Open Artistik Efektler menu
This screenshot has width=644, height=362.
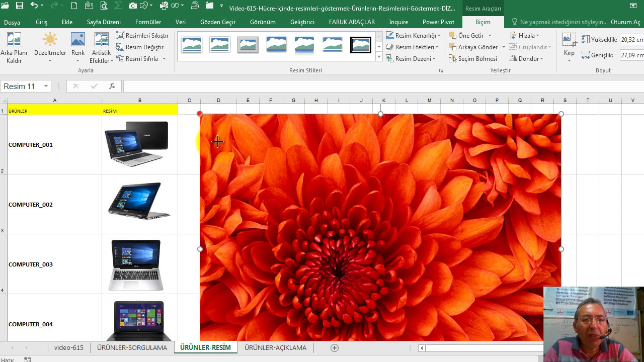tap(101, 48)
